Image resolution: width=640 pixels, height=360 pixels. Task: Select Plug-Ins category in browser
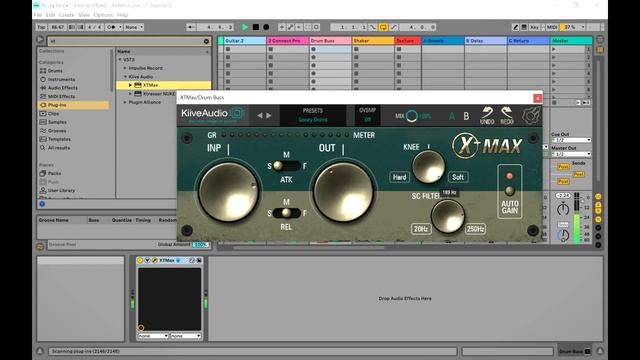[x=73, y=105]
